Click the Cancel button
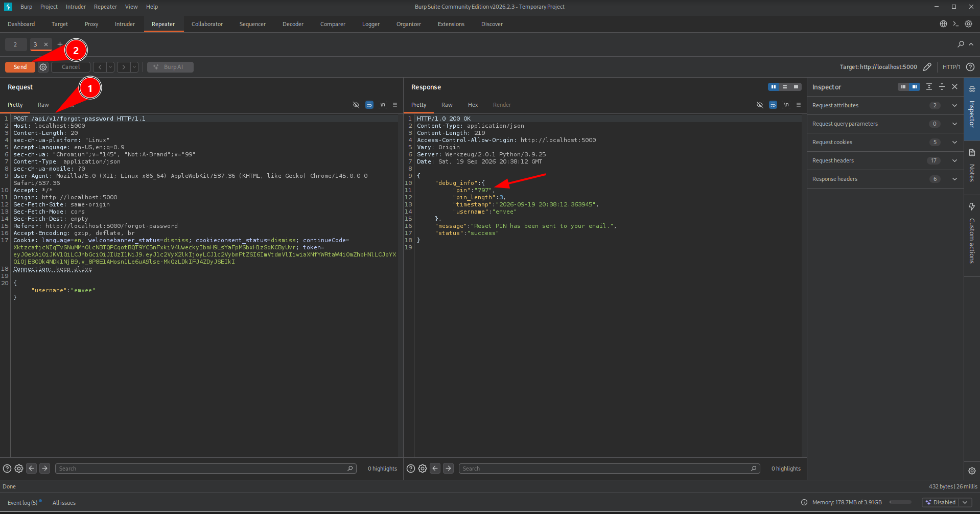 click(x=71, y=67)
